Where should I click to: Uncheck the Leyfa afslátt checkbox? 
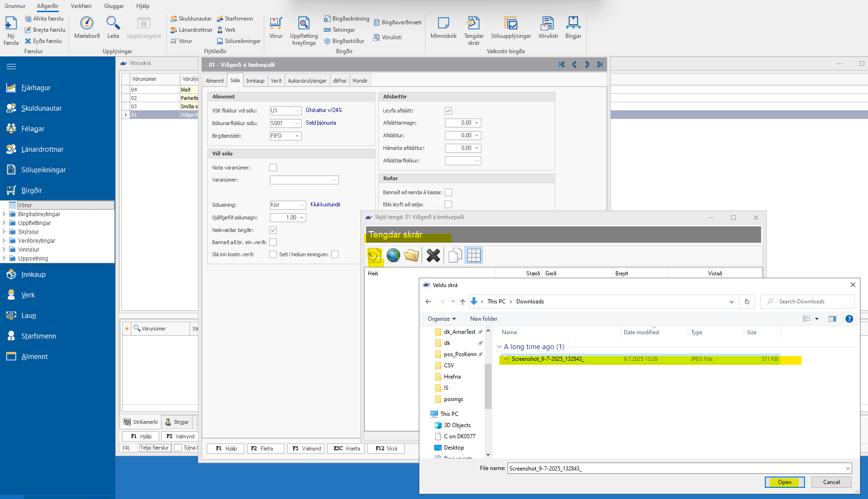tap(448, 111)
